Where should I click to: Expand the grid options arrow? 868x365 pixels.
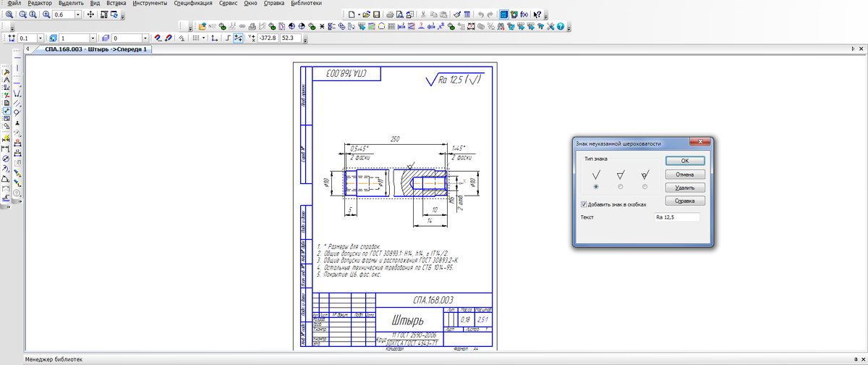204,38
